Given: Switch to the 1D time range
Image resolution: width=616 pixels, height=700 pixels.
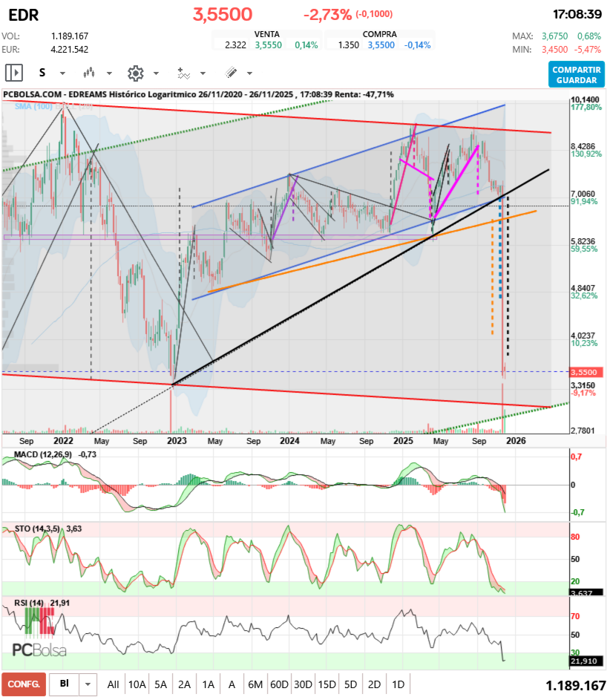Looking at the screenshot, I should coord(398,684).
